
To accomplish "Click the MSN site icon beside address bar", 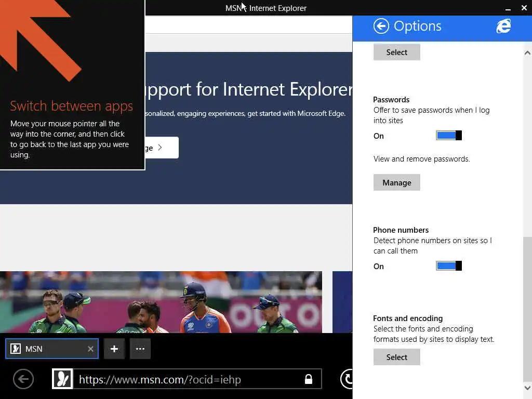I will pyautogui.click(x=62, y=379).
